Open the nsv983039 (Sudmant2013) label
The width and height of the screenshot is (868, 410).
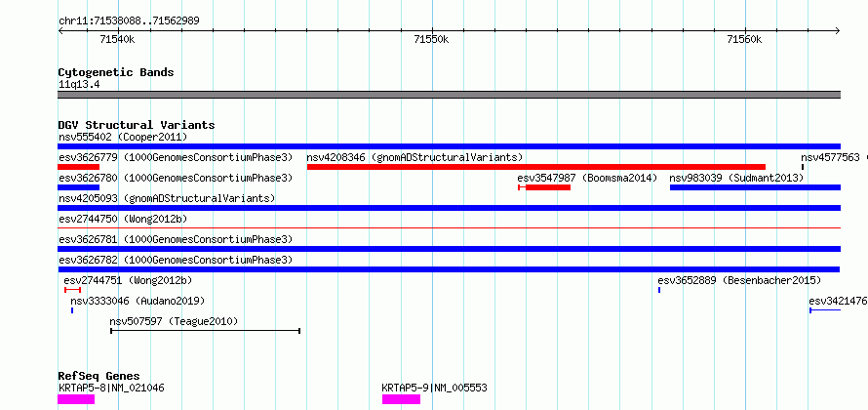[736, 178]
